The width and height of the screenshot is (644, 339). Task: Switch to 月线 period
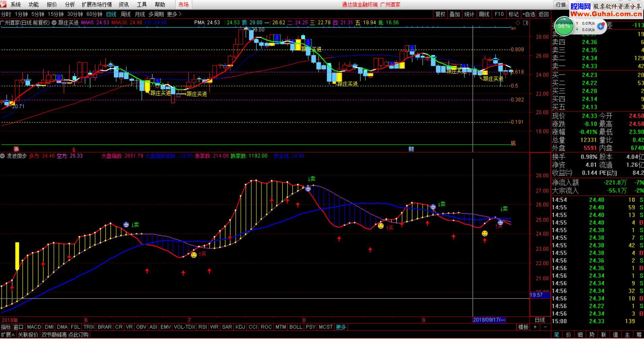140,14
